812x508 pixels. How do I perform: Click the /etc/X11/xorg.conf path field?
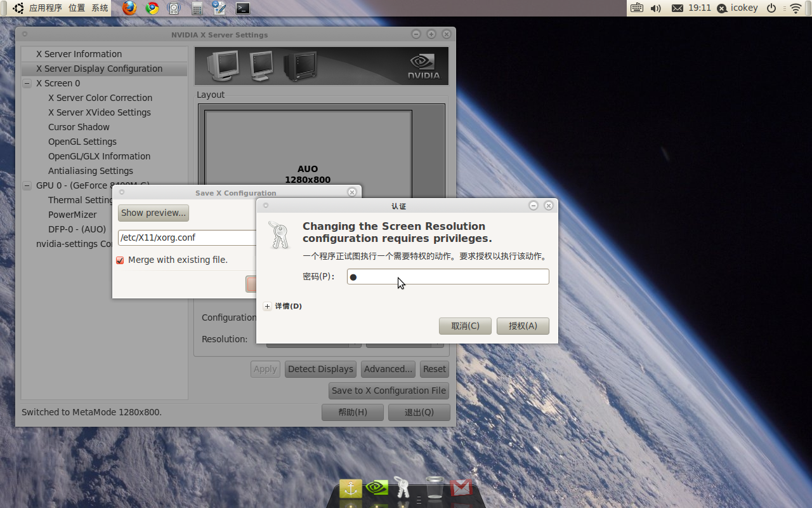coord(187,237)
